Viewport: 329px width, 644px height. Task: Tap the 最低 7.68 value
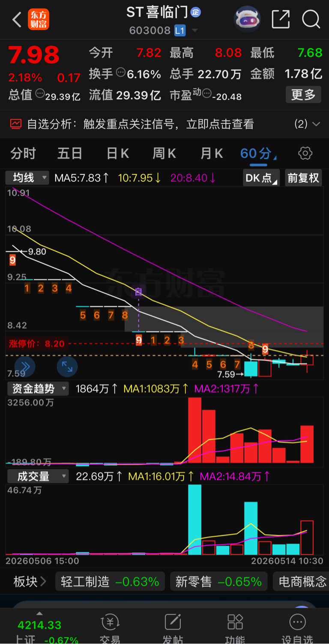(x=310, y=53)
